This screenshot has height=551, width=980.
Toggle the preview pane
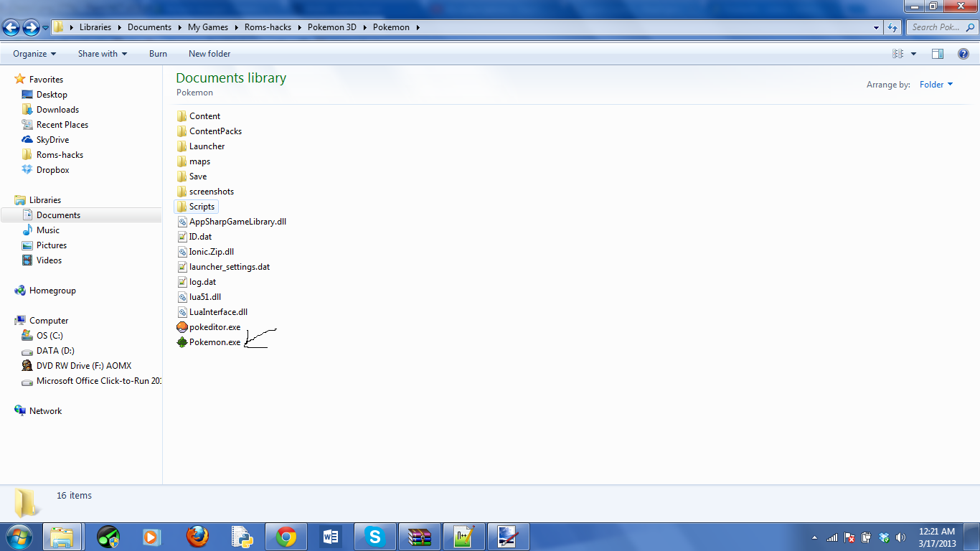937,54
